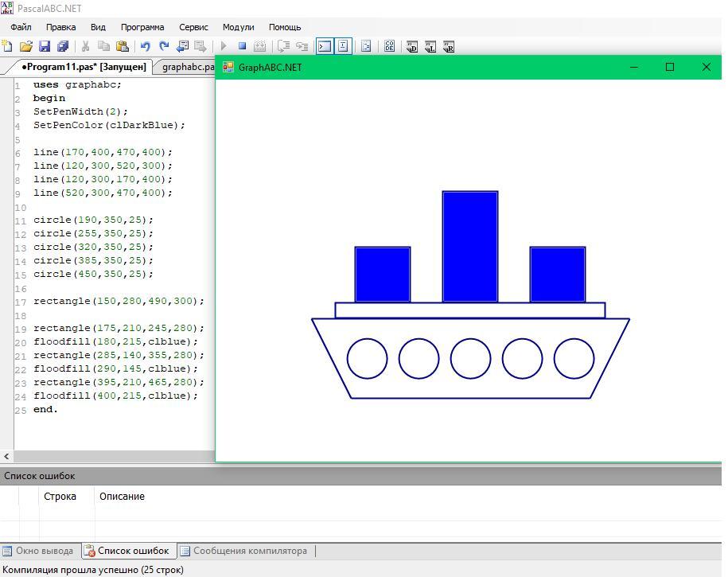Maximize the GraphABC.NET window
Viewport: 728px width, 577px height.
point(670,68)
